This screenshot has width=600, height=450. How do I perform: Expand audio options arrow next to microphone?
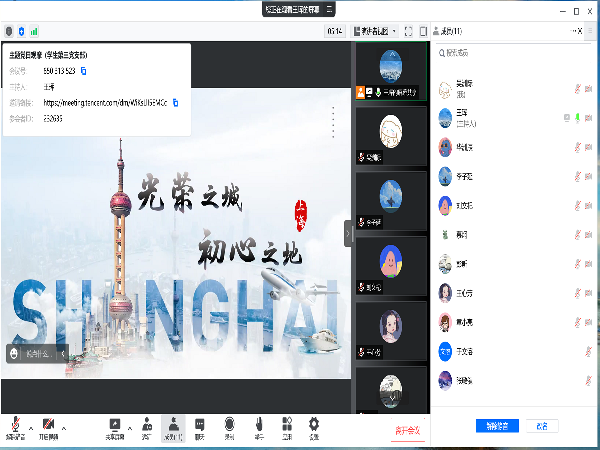[30, 425]
